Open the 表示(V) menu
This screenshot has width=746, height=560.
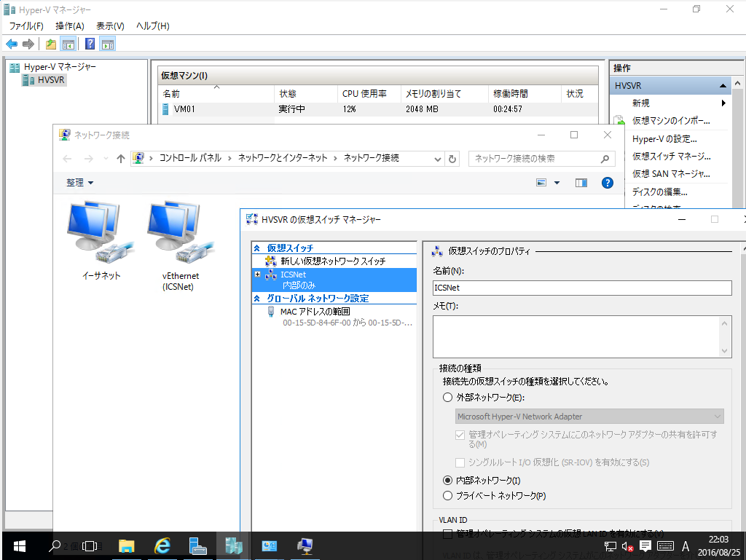(111, 26)
